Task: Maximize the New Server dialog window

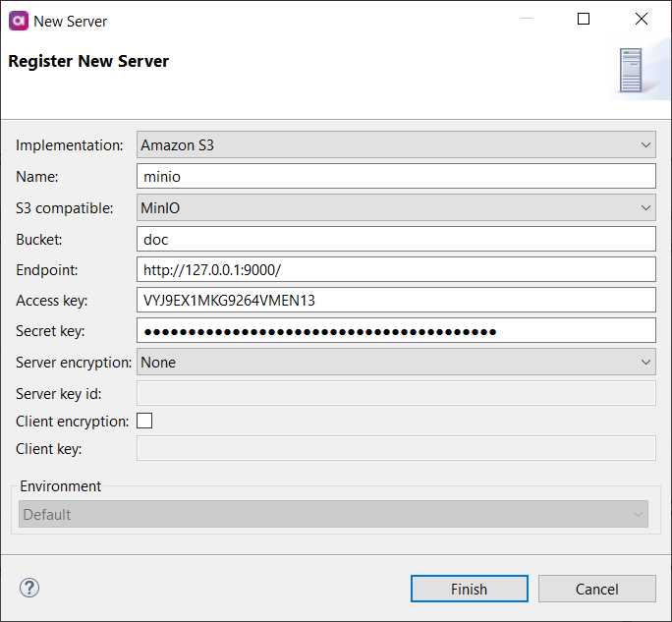Action: click(584, 20)
